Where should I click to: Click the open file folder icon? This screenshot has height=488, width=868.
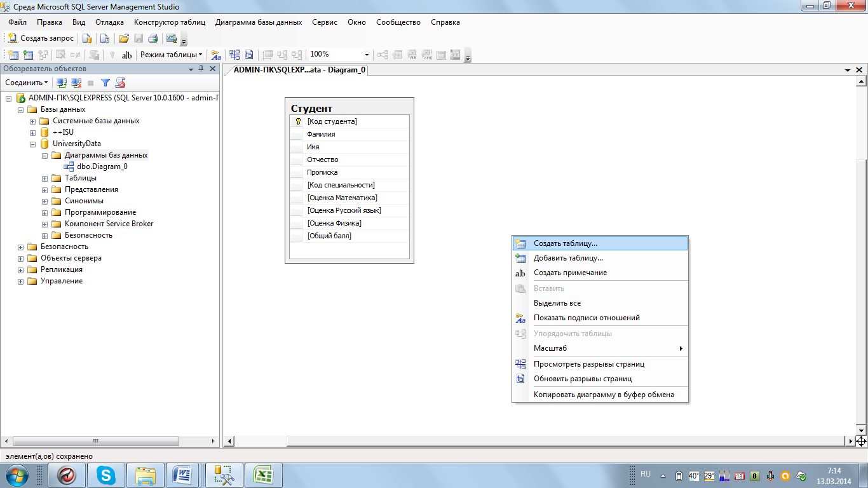tap(124, 38)
